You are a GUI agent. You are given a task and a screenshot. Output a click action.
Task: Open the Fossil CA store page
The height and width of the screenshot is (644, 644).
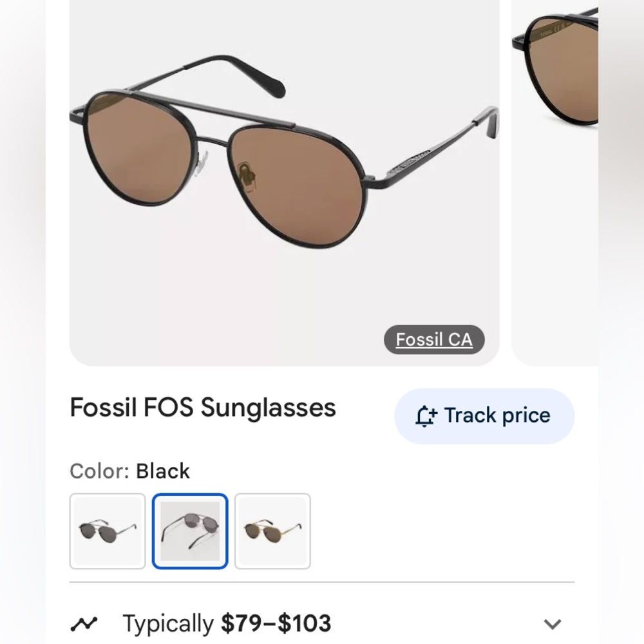(x=434, y=339)
